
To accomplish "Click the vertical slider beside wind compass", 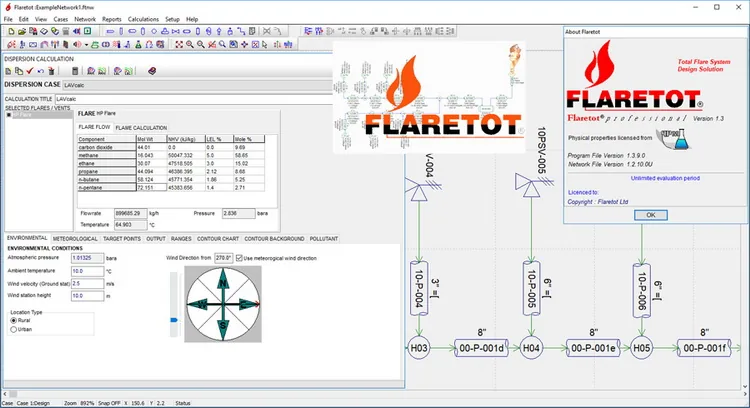I will (x=174, y=305).
